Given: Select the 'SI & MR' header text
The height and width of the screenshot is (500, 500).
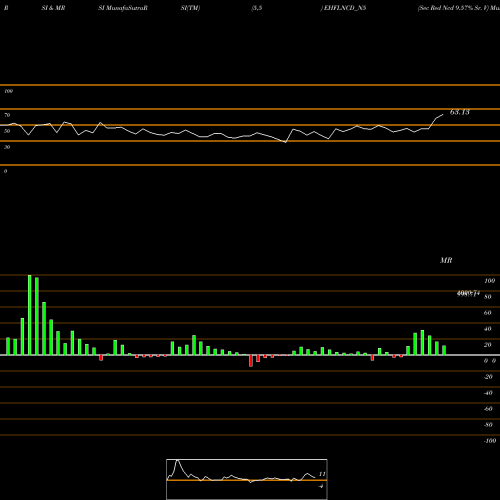Looking at the screenshot, I should (53, 8).
